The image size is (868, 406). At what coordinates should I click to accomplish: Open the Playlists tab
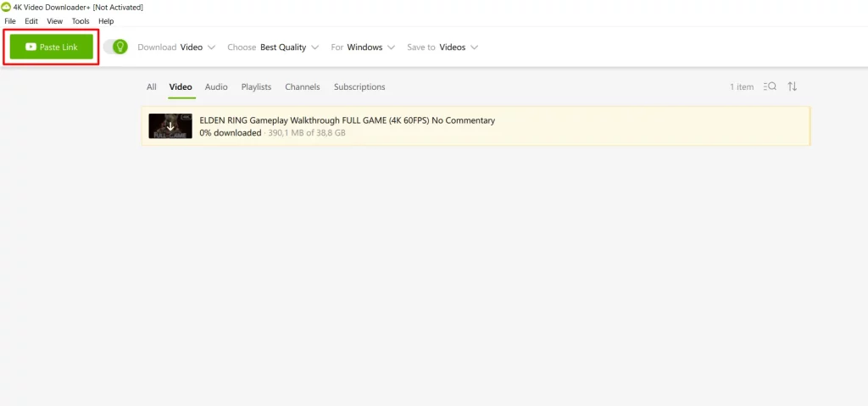(256, 87)
